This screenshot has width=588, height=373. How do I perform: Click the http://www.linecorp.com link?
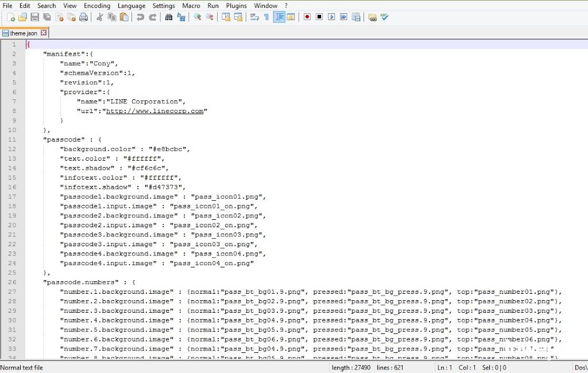155,111
